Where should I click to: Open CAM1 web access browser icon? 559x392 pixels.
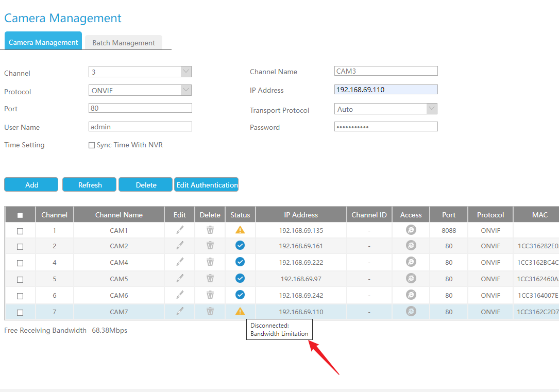tap(411, 230)
